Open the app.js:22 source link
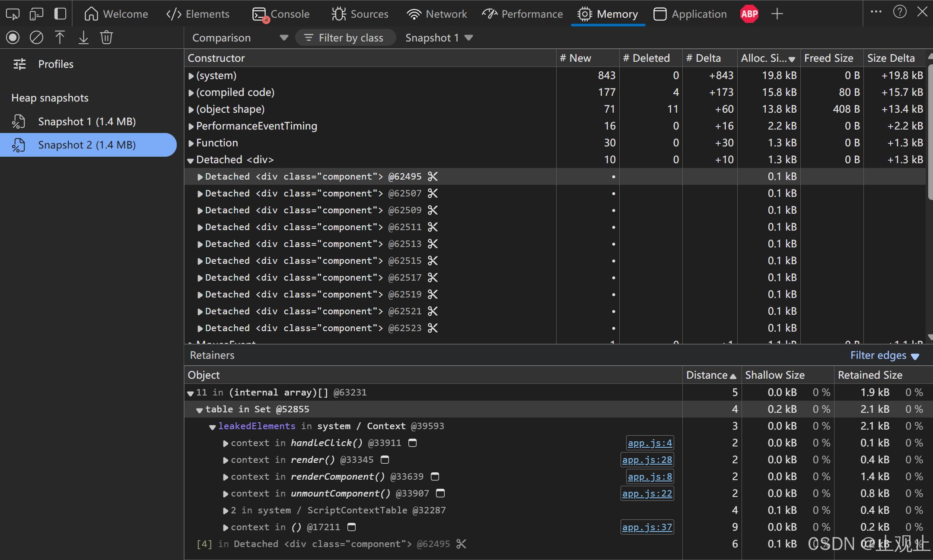This screenshot has width=933, height=560. (647, 494)
